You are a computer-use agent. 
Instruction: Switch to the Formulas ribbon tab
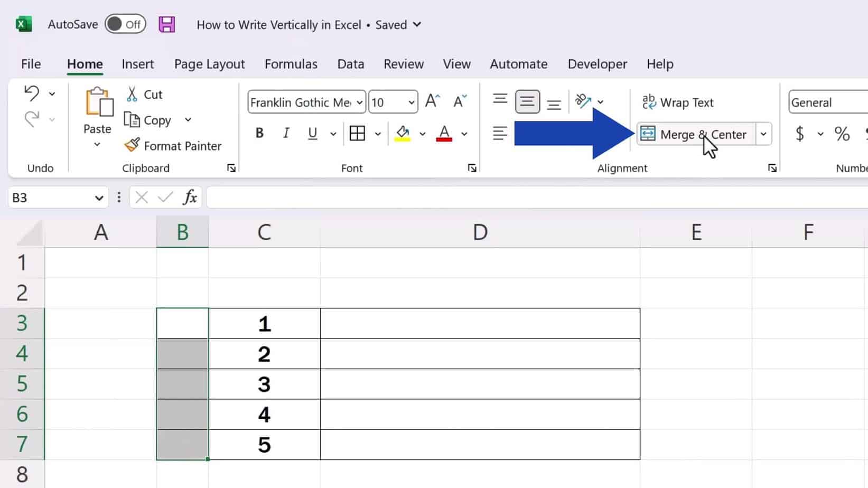(291, 64)
